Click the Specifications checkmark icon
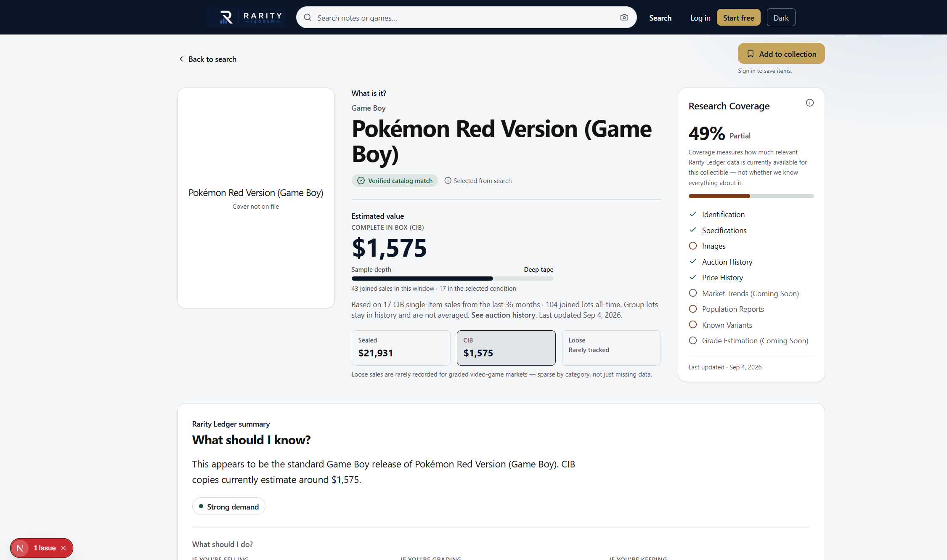Viewport: 947px width, 560px height. (693, 230)
